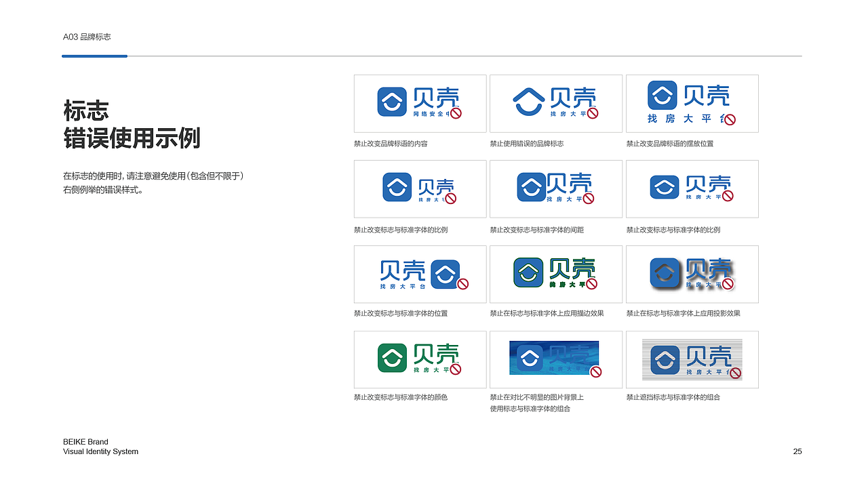Viewport: 868px width, 488px height.
Task: Select the example card captioned 禁止使用错误的品牌标志
Action: coord(556,104)
